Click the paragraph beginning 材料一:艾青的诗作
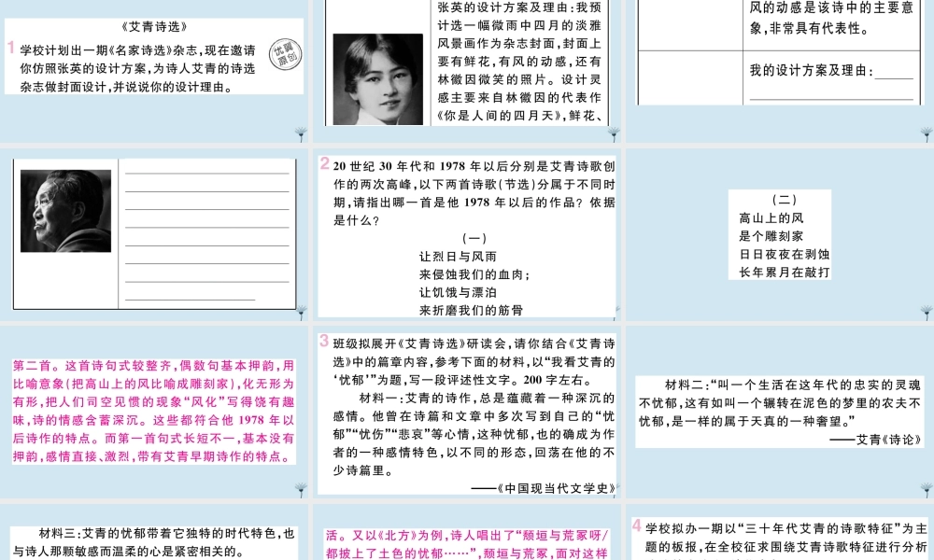The width and height of the screenshot is (934, 560). point(474,434)
